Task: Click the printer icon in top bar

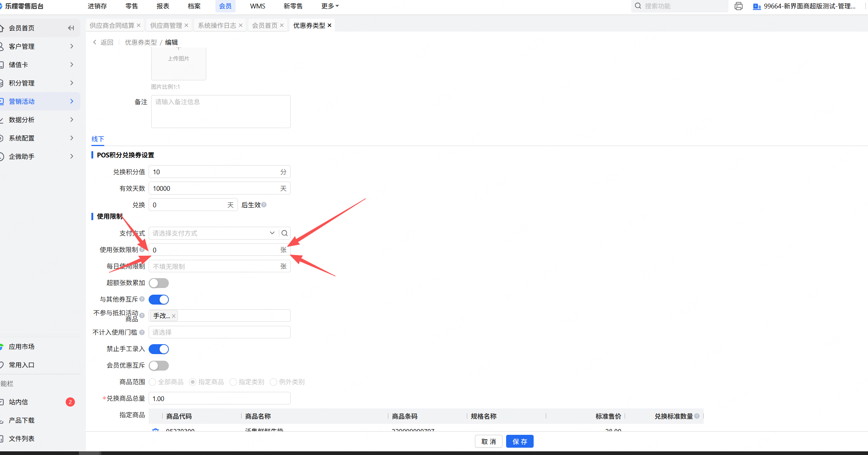Action: 738,6
